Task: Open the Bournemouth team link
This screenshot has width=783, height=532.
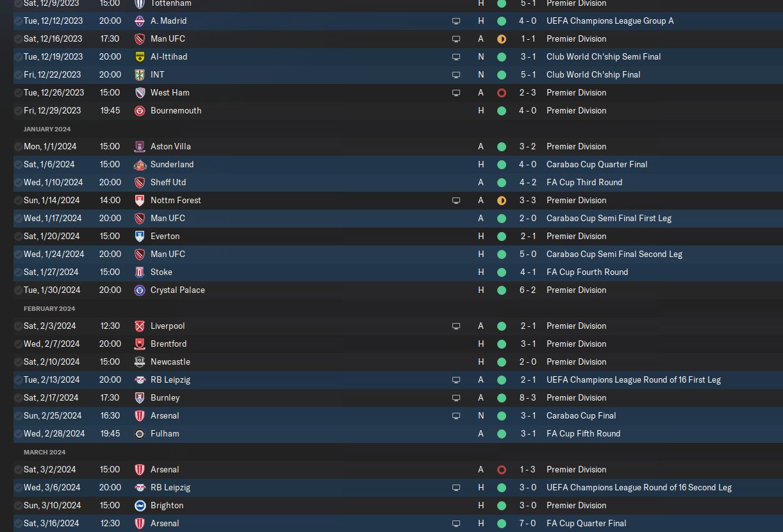Action: coord(176,111)
